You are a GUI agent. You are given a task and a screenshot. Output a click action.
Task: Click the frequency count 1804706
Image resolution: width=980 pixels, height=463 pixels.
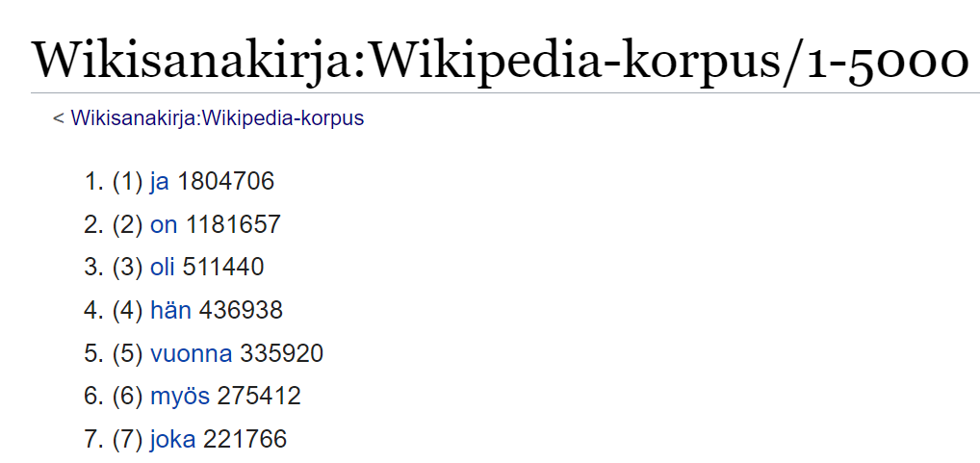(x=225, y=182)
